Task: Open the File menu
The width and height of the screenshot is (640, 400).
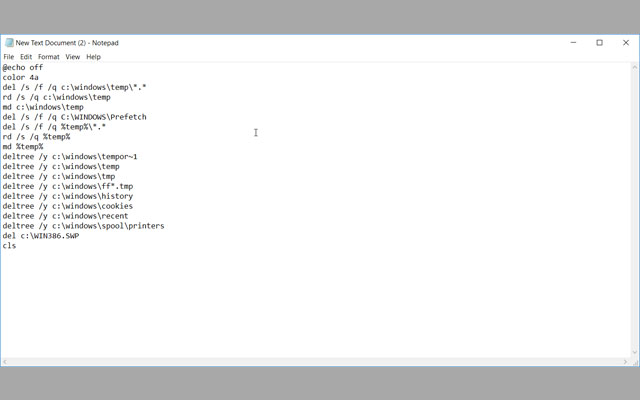Action: coord(9,57)
